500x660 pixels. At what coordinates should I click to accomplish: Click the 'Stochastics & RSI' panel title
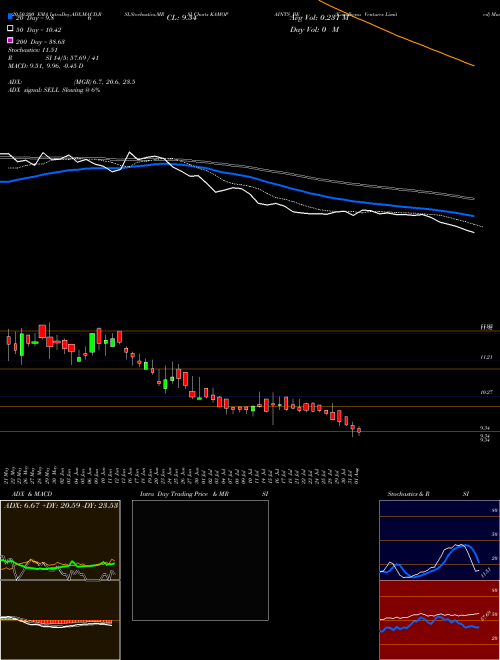tap(428, 494)
